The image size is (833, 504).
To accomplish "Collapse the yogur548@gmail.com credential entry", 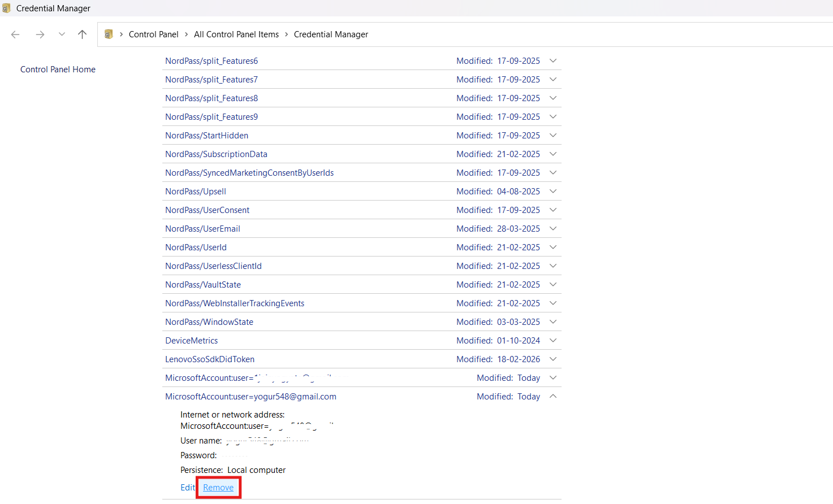I will tap(553, 396).
